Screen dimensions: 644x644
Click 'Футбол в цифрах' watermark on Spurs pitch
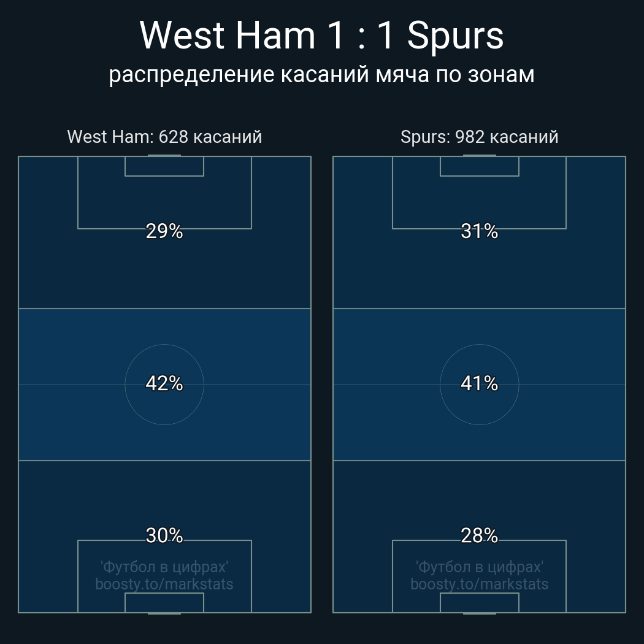pyautogui.click(x=479, y=567)
